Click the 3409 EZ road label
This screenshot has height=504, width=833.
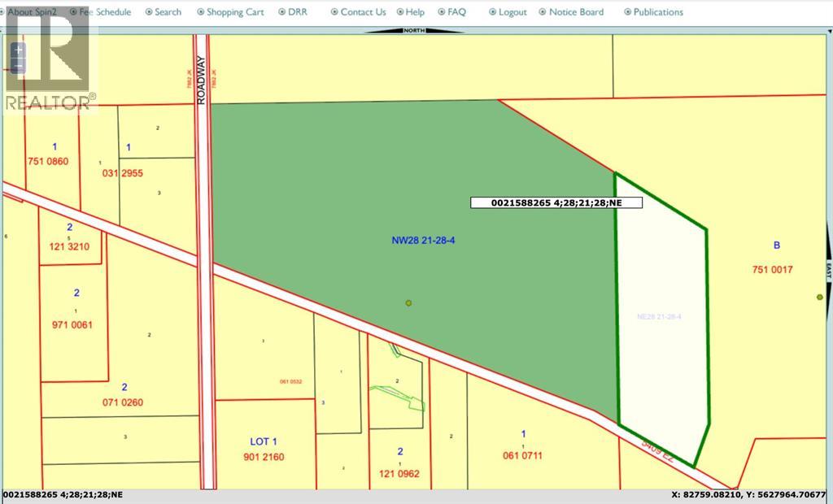[657, 451]
